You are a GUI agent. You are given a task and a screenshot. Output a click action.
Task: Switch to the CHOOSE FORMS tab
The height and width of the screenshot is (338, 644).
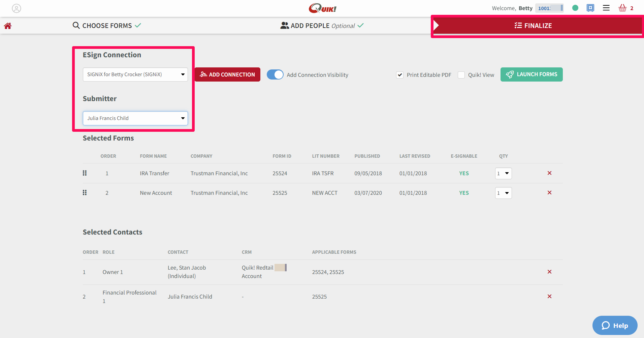pyautogui.click(x=106, y=25)
